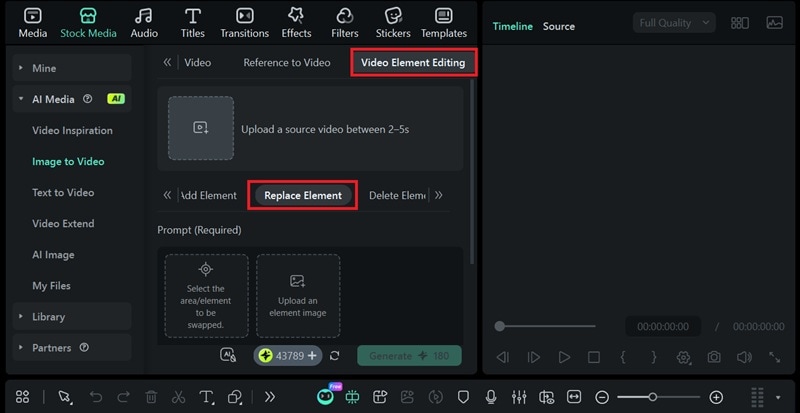Delete the selected clip
This screenshot has height=413, width=800.
pos(151,397)
